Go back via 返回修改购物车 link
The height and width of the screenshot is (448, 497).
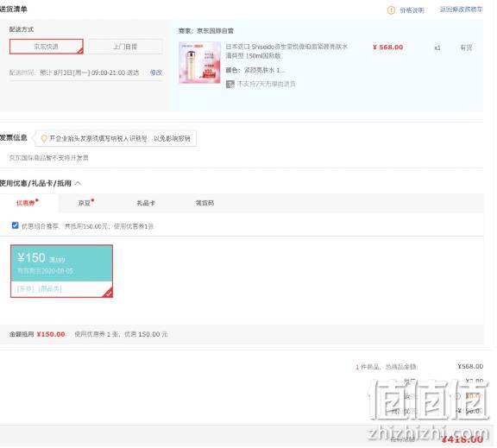point(461,9)
